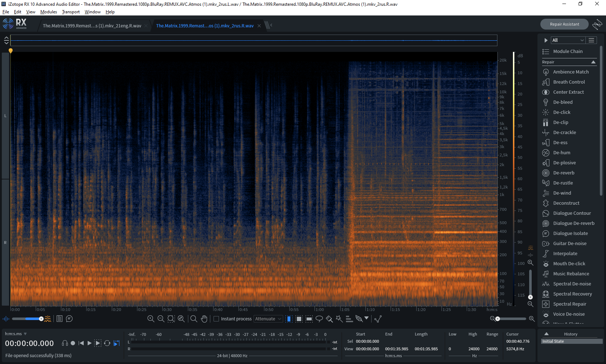Open the Spectral Repair module
The width and height of the screenshot is (606, 364).
(570, 304)
